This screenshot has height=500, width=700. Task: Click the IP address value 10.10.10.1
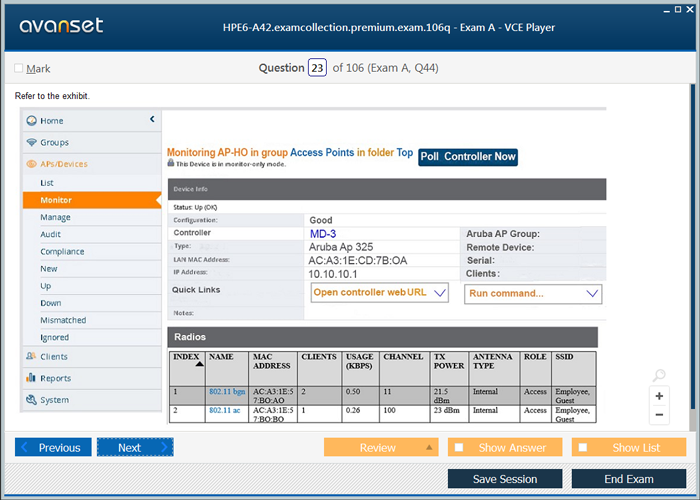(333, 274)
